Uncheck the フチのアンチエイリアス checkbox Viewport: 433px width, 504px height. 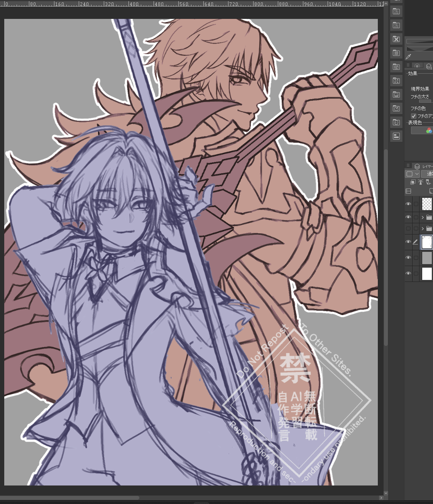(x=414, y=116)
